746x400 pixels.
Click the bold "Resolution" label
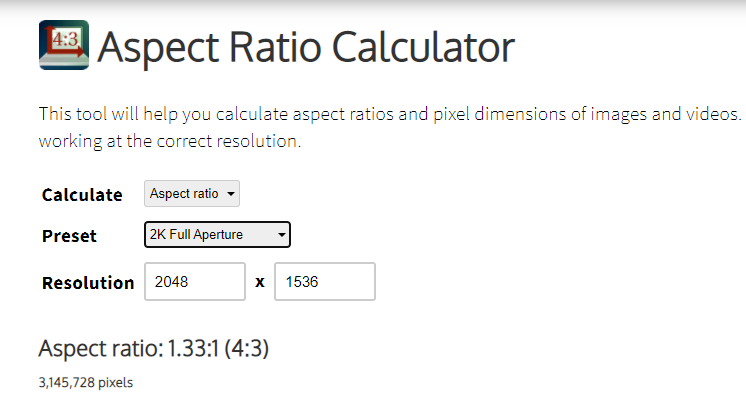88,283
